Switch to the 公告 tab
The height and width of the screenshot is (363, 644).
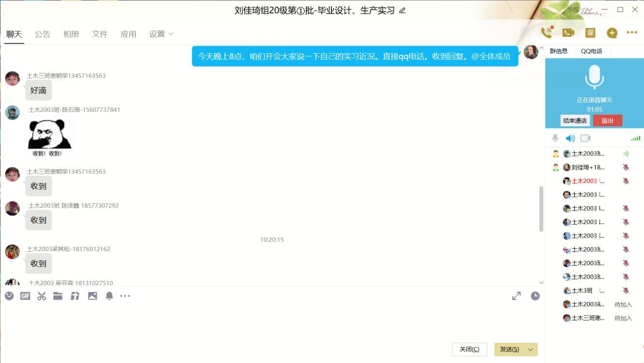(x=43, y=34)
